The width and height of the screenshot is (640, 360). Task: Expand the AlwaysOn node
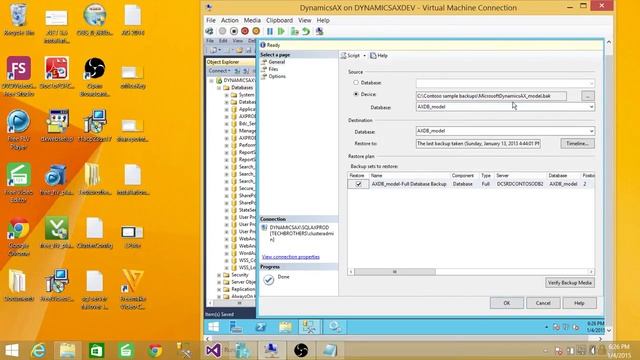[219, 296]
